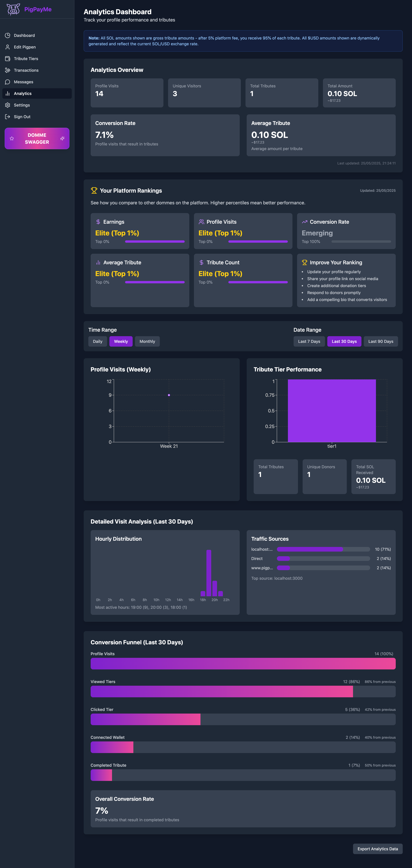Click the PigPayMe brand link
This screenshot has height=868, width=412.
pos(38,9)
